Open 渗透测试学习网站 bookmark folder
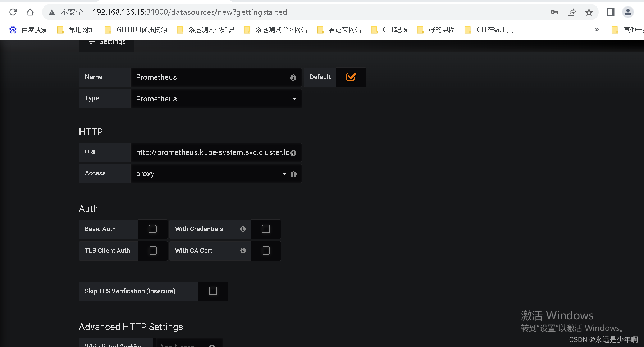This screenshot has width=644, height=347. click(x=275, y=30)
